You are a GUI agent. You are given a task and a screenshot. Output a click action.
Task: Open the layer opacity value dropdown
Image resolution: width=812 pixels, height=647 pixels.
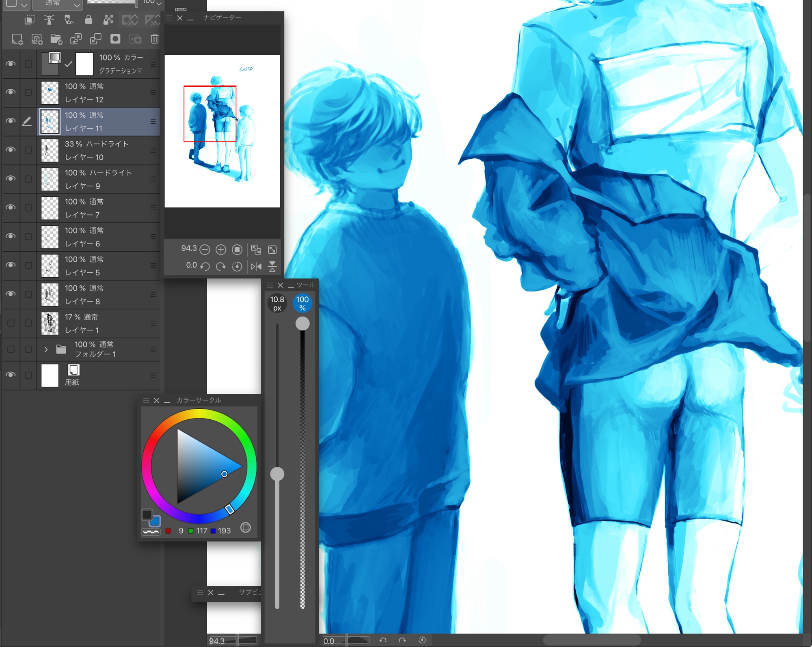coord(159,3)
